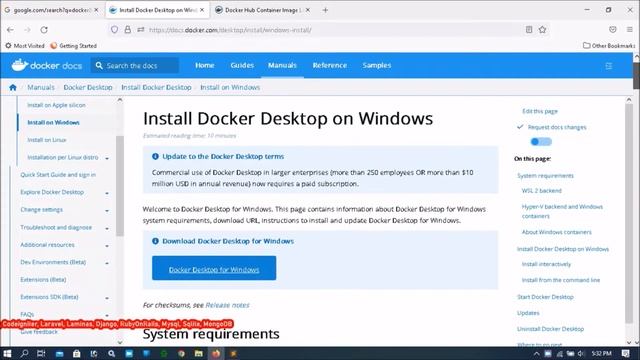
Task: Open the Samples nav item
Action: click(377, 65)
